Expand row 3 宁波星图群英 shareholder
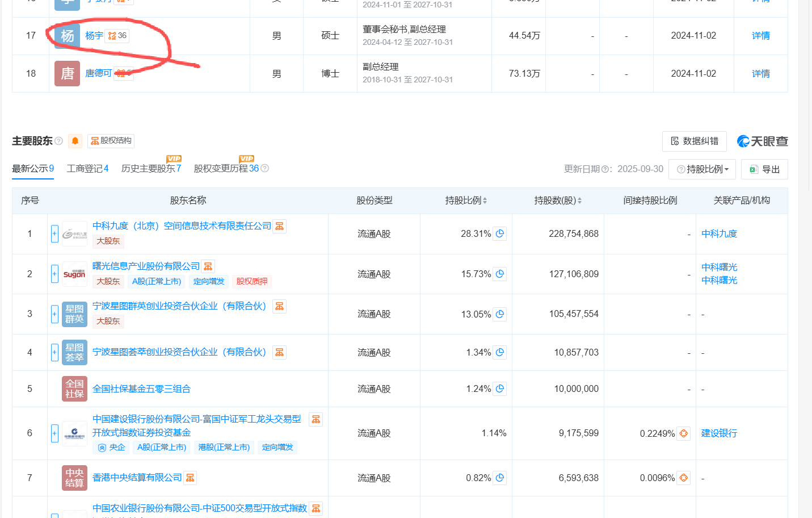Viewport: 812px width, 518px height. coord(54,314)
